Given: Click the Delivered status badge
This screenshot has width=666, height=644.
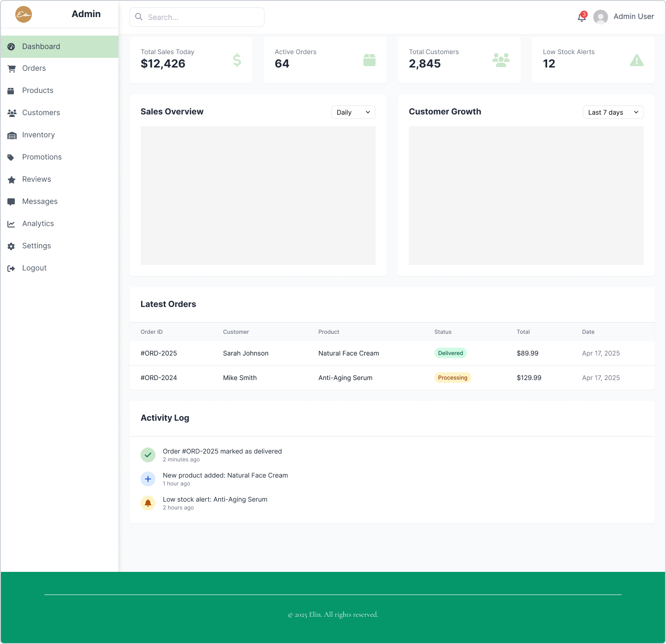Looking at the screenshot, I should coord(450,353).
